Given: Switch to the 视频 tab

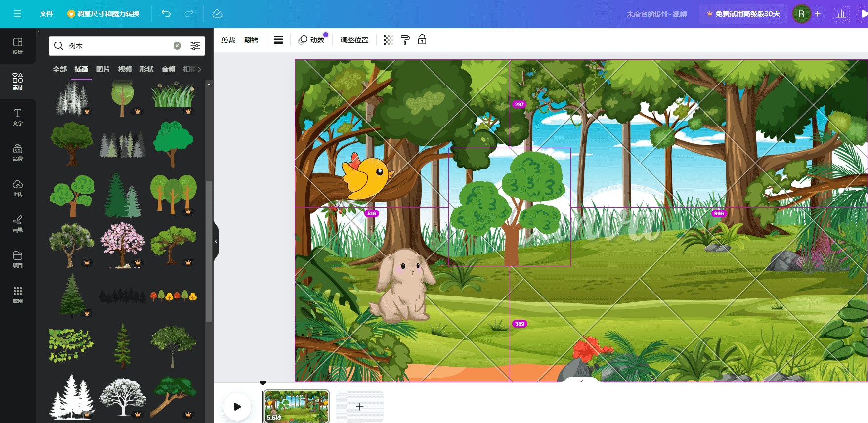Looking at the screenshot, I should [125, 69].
